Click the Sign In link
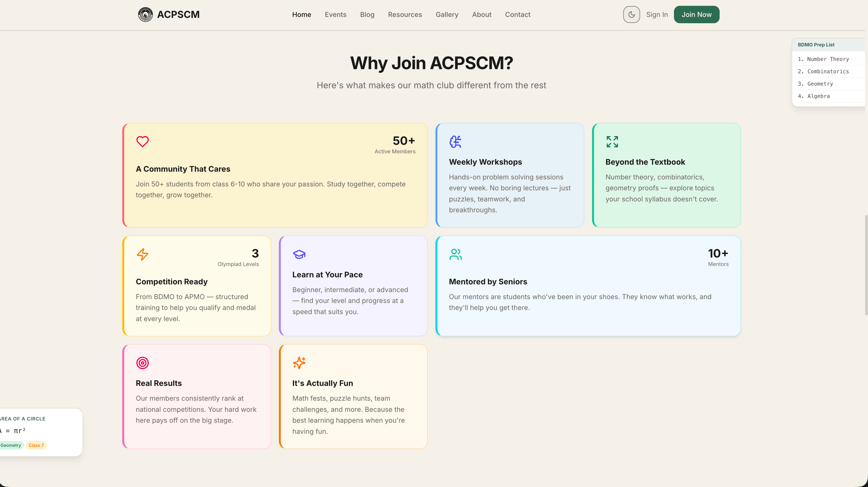 pyautogui.click(x=657, y=15)
